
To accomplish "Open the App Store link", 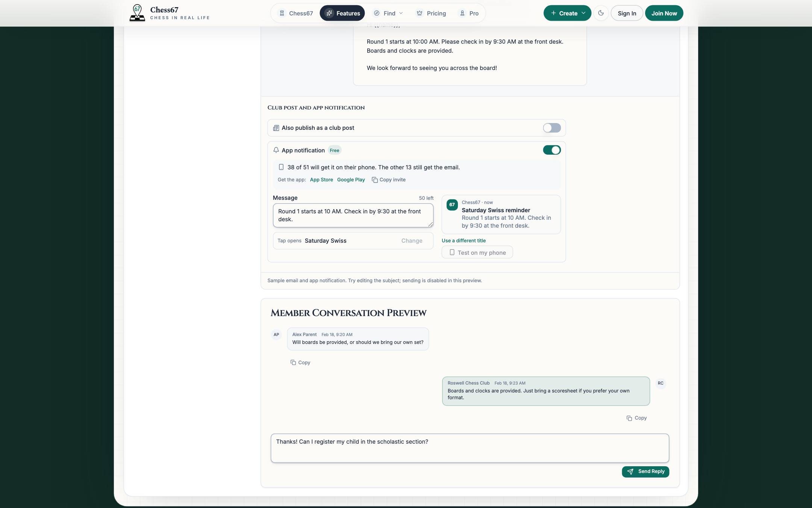I will [321, 180].
